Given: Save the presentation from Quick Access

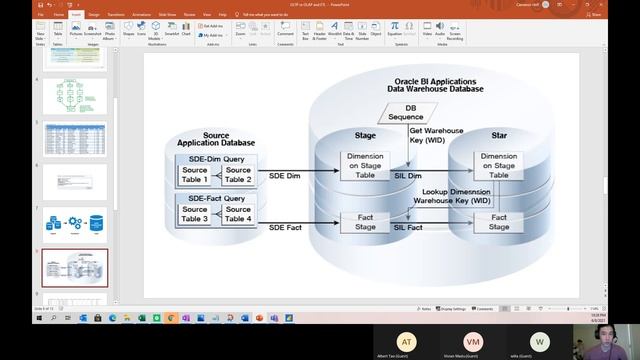Looking at the screenshot, I should tap(40, 5).
